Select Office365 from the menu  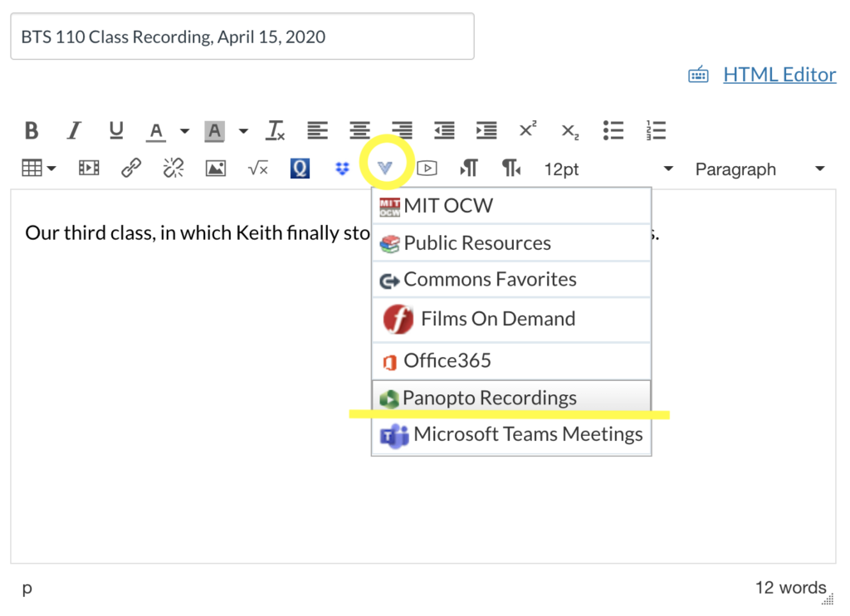pyautogui.click(x=511, y=360)
